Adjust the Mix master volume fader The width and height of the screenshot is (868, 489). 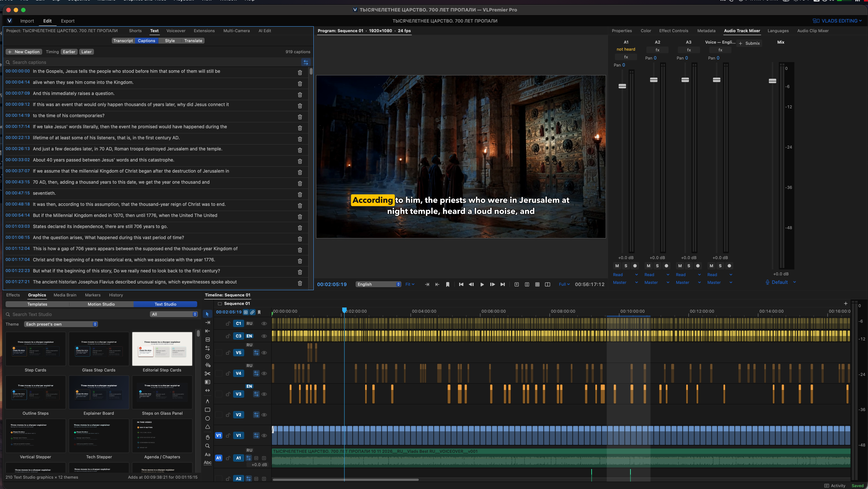[x=773, y=81]
